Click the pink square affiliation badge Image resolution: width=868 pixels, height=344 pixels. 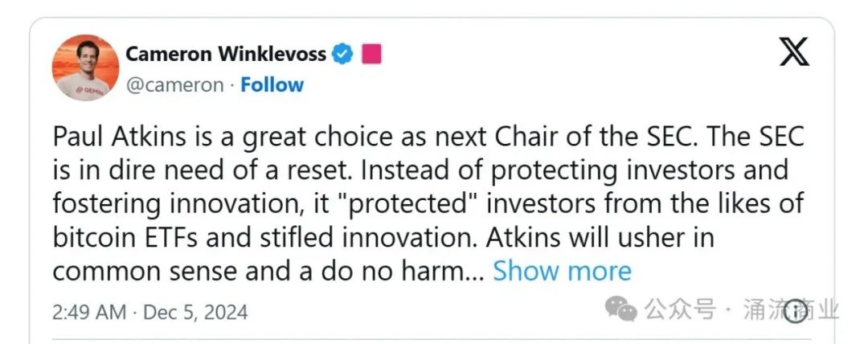371,54
